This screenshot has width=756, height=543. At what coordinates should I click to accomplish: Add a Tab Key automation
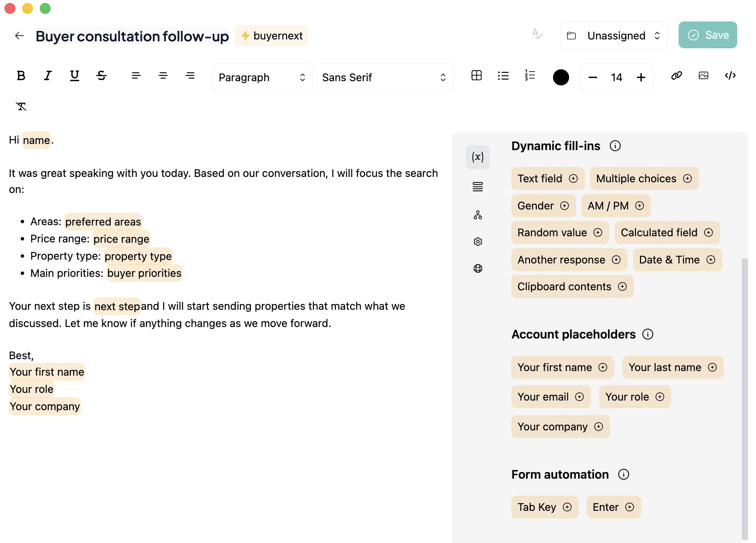[544, 507]
